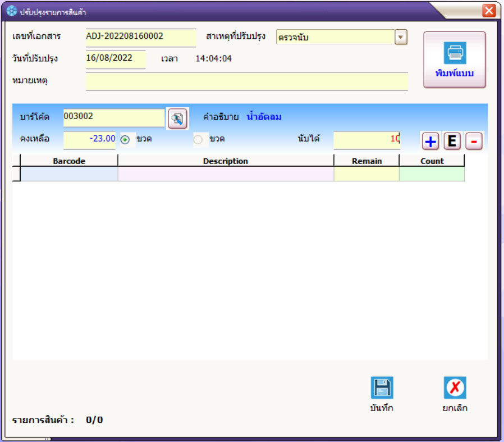Viewport: 504px width, 442px height.
Task: Expand the สาเหตุที่ปรับปรุง dropdown arrow
Action: tap(401, 38)
